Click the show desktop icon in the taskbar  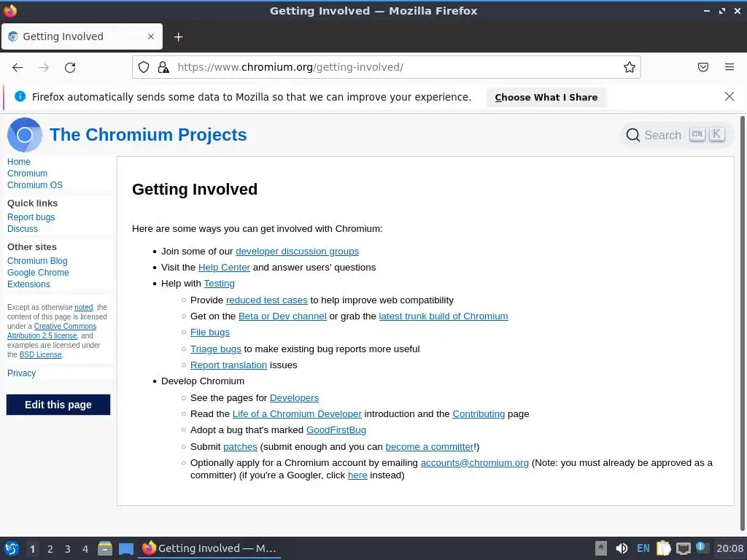126,548
